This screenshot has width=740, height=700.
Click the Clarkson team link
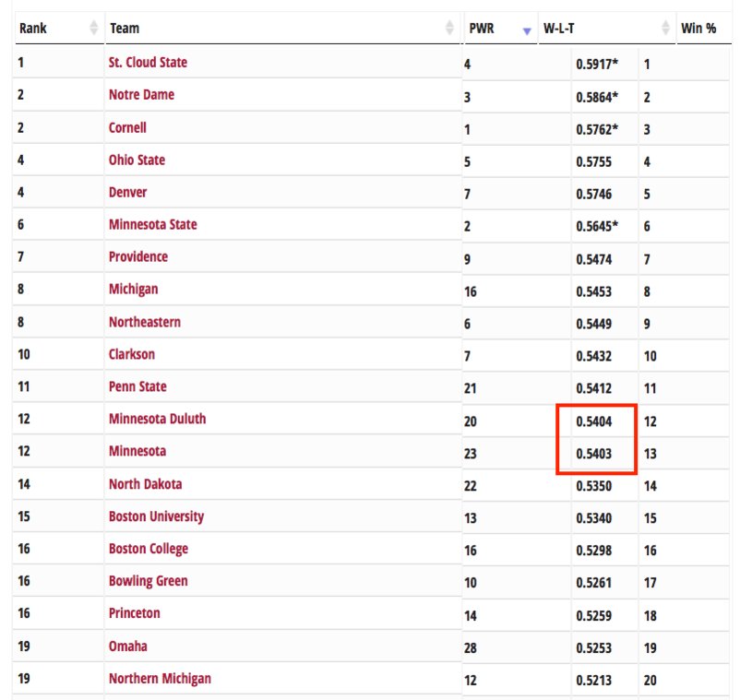click(x=132, y=354)
